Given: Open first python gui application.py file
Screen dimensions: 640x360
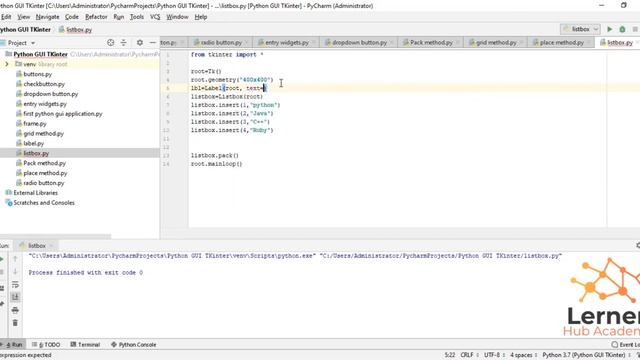Looking at the screenshot, I should coord(63,114).
